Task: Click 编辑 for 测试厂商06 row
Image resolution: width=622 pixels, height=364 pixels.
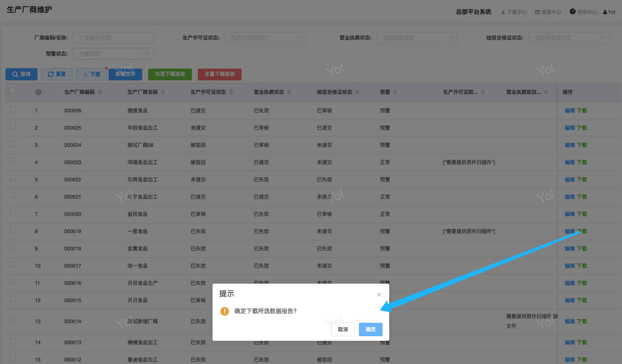Action: [x=570, y=145]
